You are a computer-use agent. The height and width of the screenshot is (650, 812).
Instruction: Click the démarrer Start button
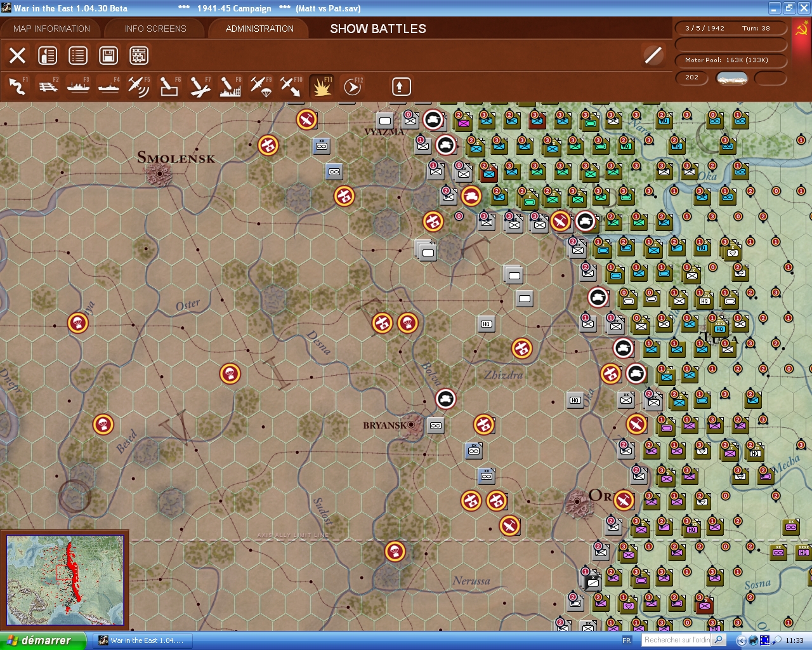click(43, 640)
